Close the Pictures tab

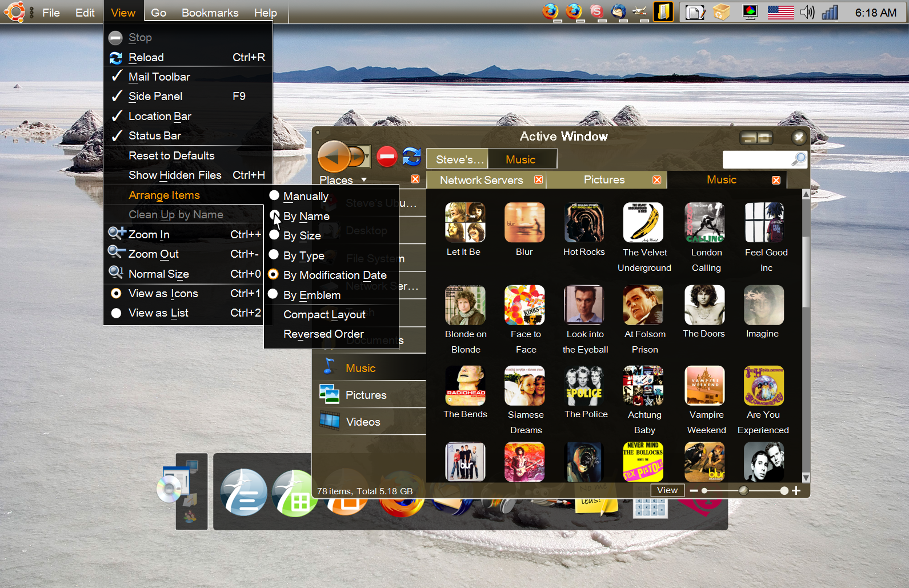[x=657, y=180]
